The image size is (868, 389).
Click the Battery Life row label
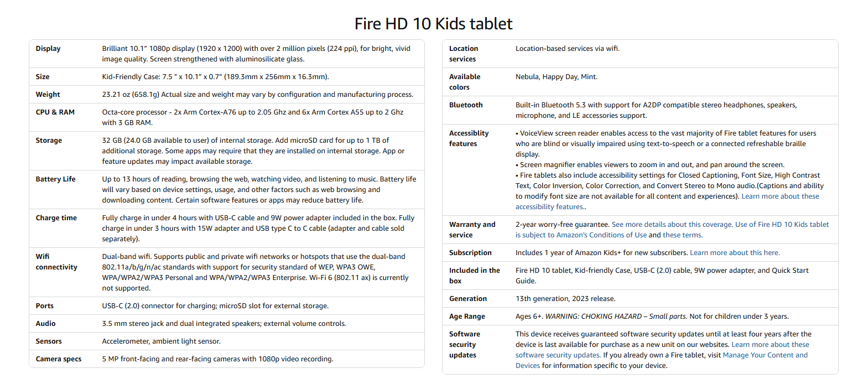(55, 179)
